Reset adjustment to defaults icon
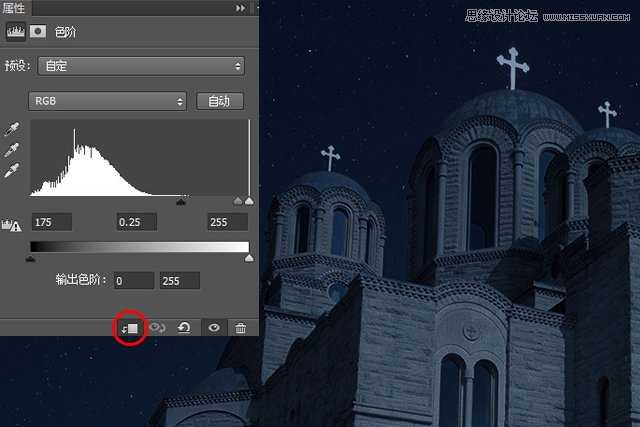This screenshot has height=427, width=640. (185, 327)
